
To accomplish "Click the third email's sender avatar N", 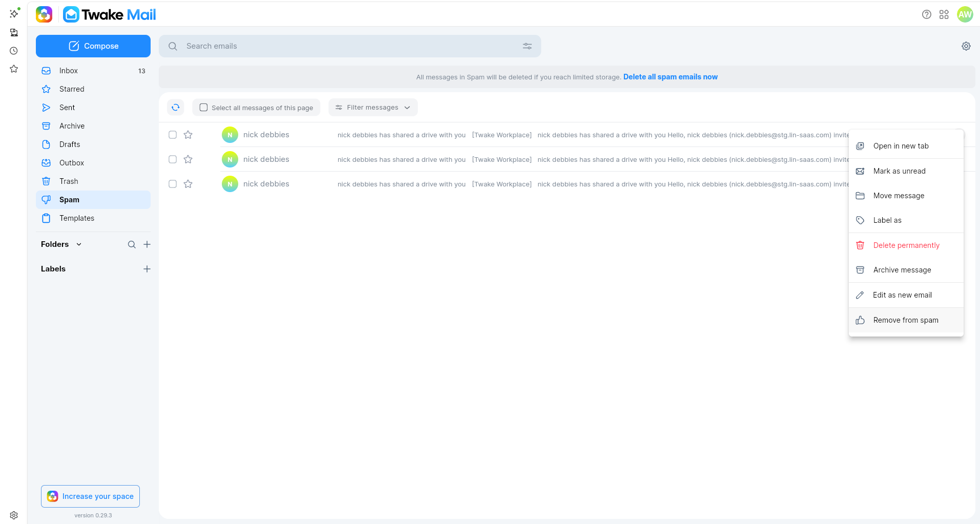I will [x=230, y=184].
